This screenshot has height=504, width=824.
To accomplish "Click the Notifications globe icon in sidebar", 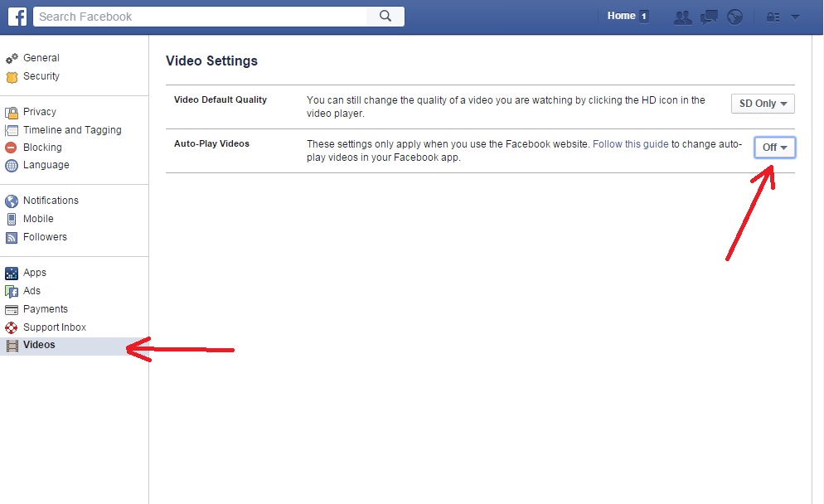I will tap(11, 201).
